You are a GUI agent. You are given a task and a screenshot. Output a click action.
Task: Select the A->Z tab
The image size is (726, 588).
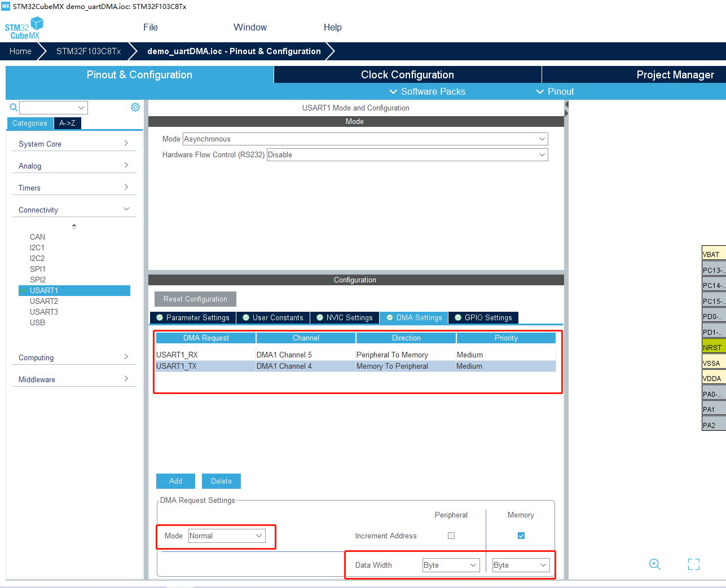(x=67, y=123)
